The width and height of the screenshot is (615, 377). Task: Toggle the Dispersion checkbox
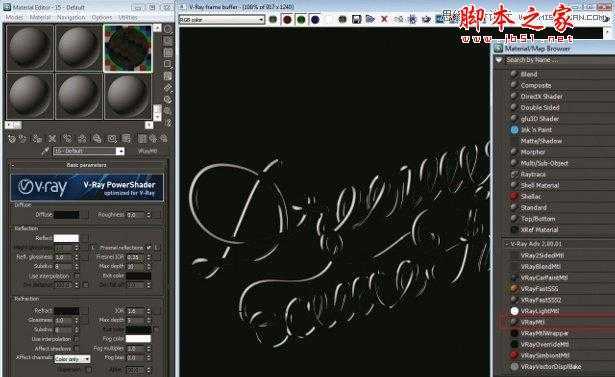click(89, 369)
